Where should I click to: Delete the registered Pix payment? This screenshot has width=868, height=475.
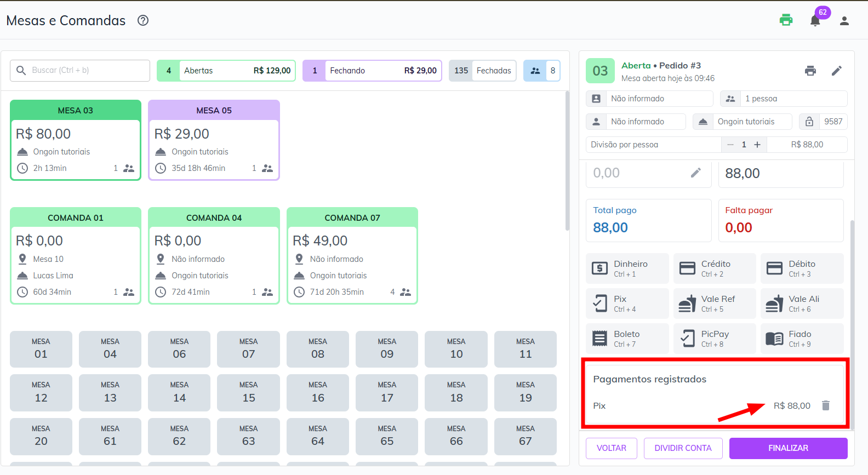pyautogui.click(x=826, y=405)
